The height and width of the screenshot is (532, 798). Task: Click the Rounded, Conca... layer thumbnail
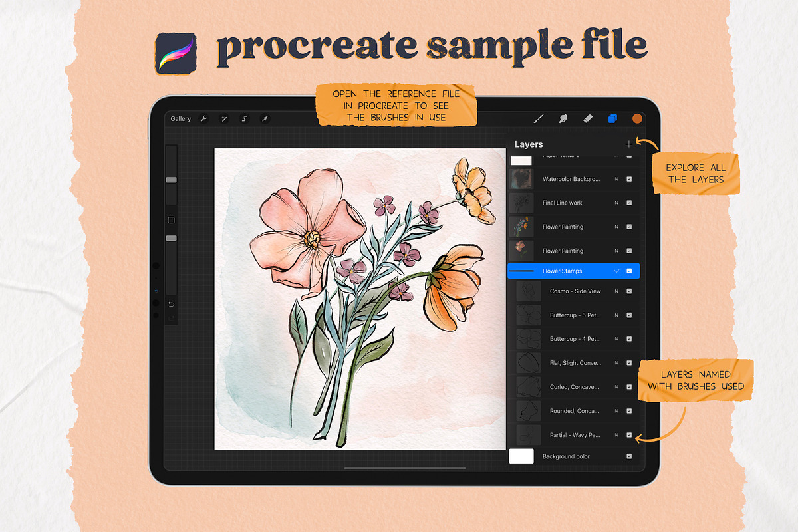pyautogui.click(x=529, y=411)
